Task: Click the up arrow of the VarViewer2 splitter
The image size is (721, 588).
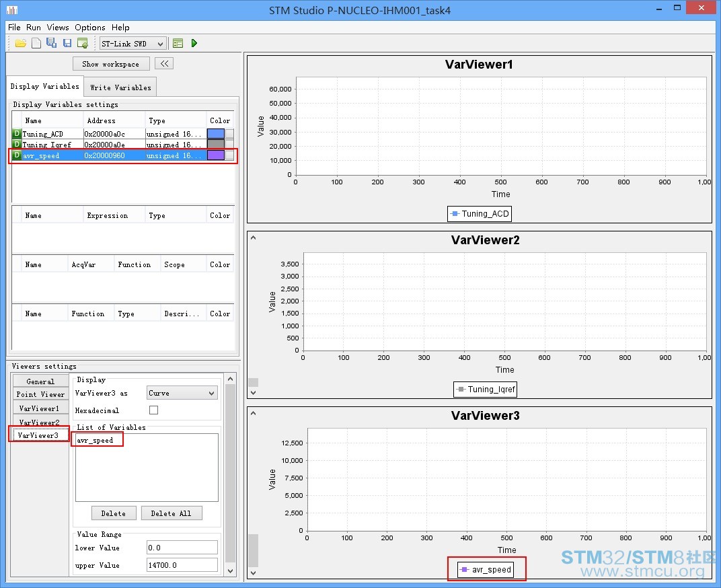Action: (x=253, y=238)
